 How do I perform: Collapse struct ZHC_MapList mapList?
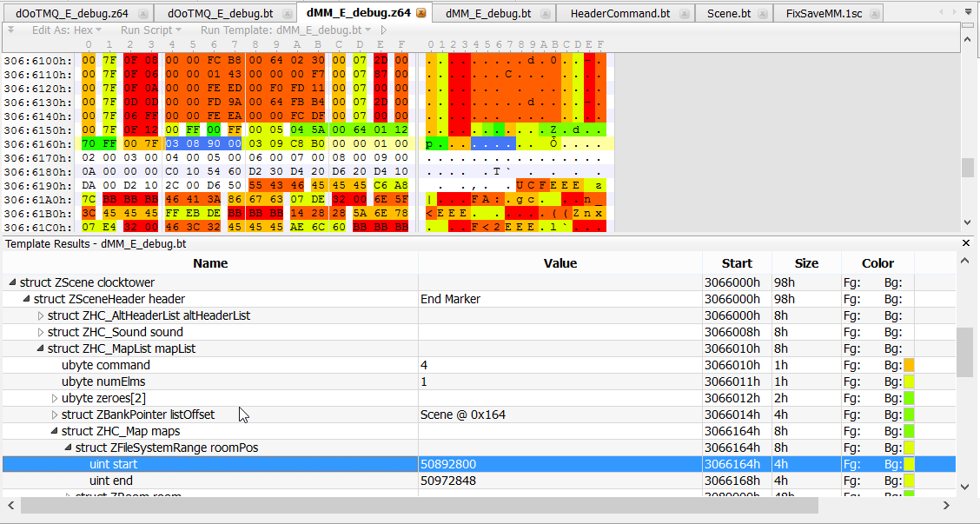(x=40, y=348)
